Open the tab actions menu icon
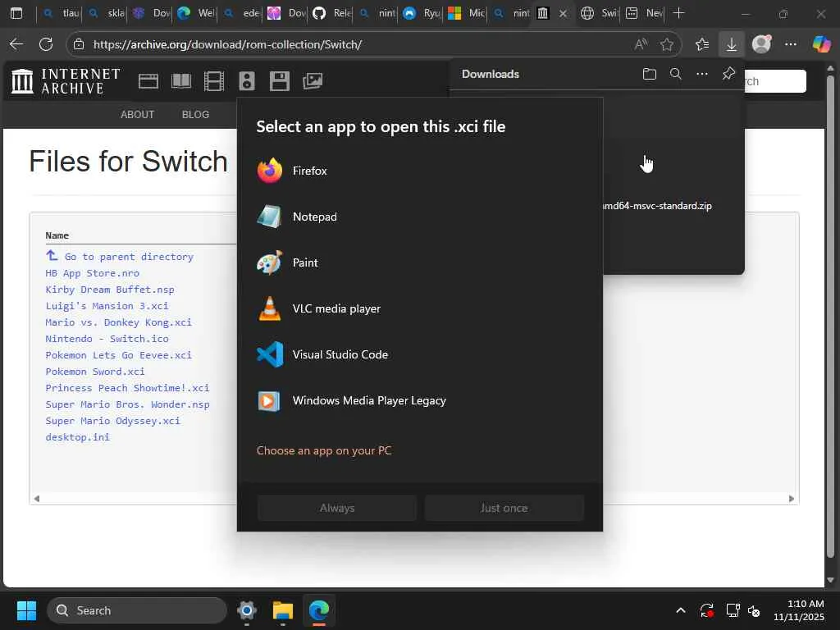The height and width of the screenshot is (630, 840). click(x=16, y=13)
